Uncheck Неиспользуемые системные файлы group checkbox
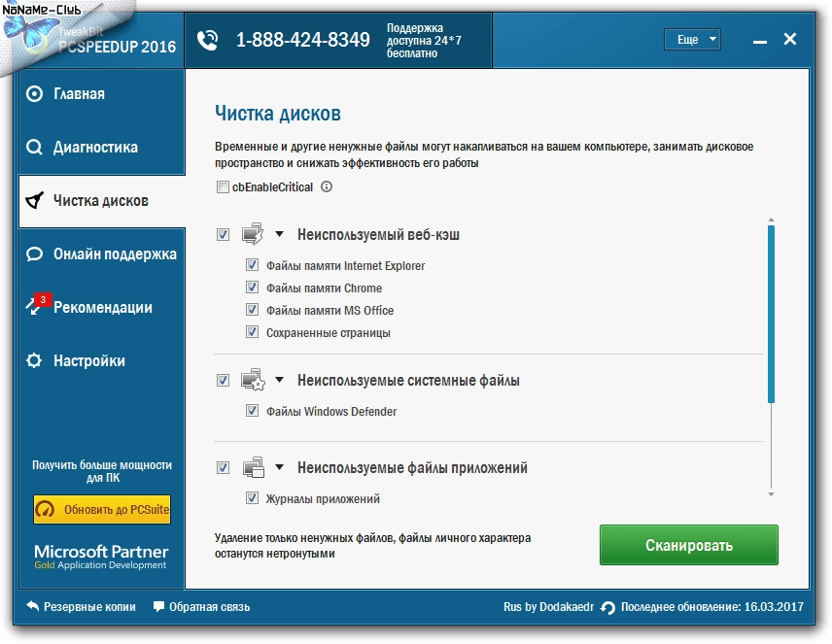Viewport: 832px width, 644px height. (223, 381)
